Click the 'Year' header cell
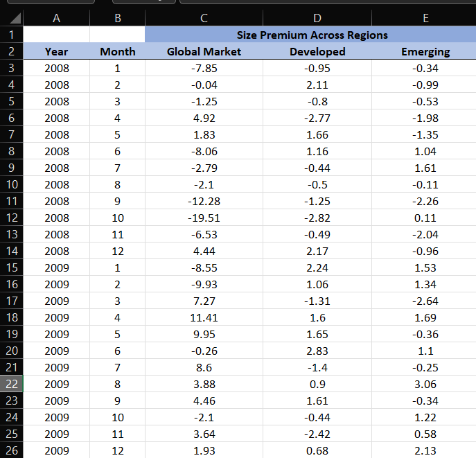476x458 pixels. coord(56,51)
